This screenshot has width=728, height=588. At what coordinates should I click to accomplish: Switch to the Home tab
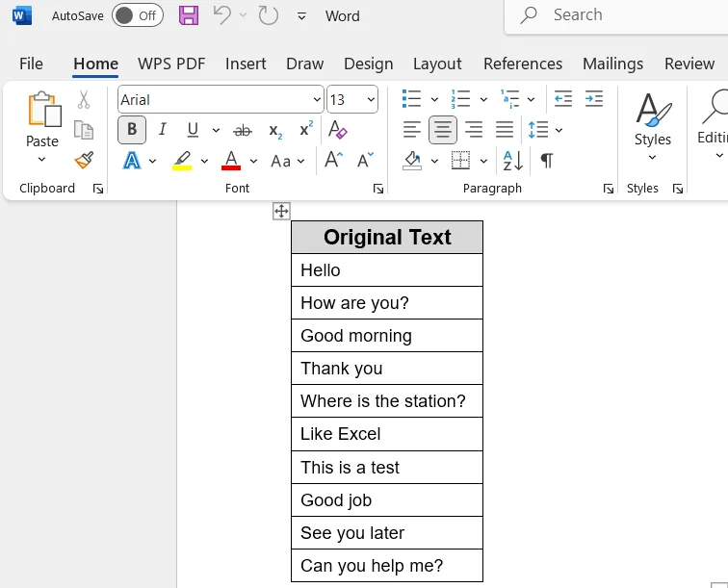[x=95, y=64]
